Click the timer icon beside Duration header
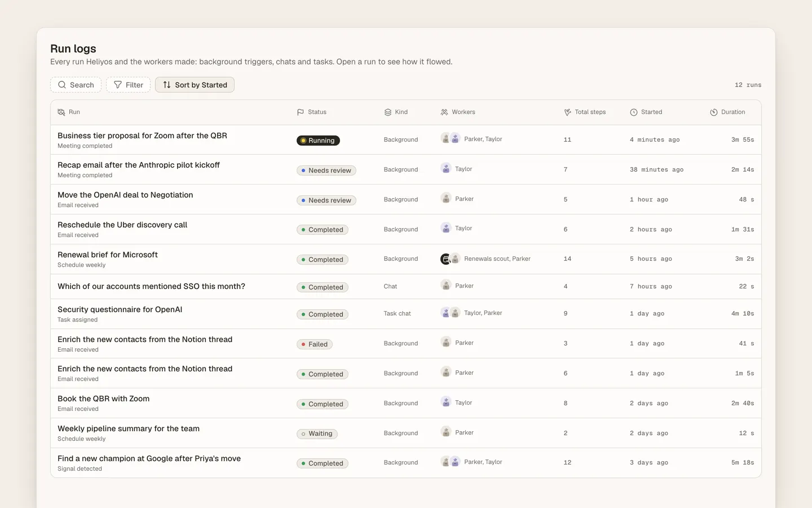 click(x=714, y=112)
